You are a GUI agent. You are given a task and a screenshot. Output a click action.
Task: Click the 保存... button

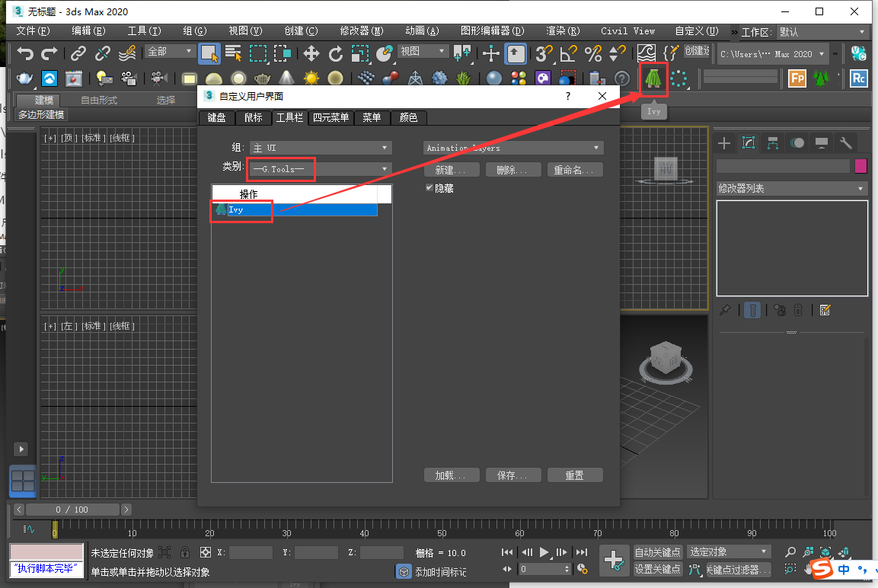[512, 475]
